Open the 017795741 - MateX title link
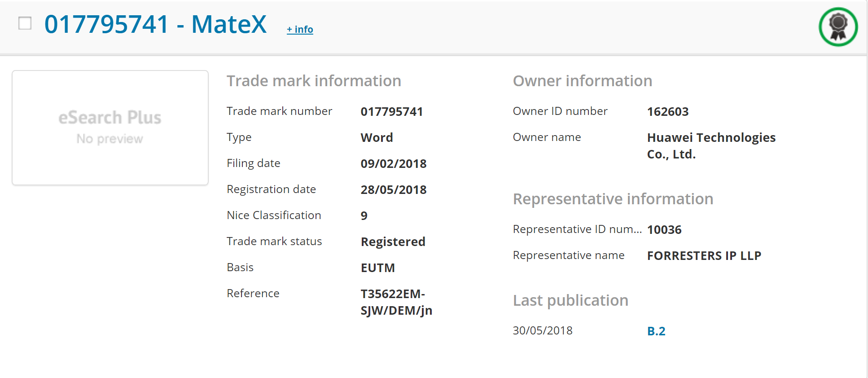868x378 pixels. pyautogui.click(x=155, y=24)
